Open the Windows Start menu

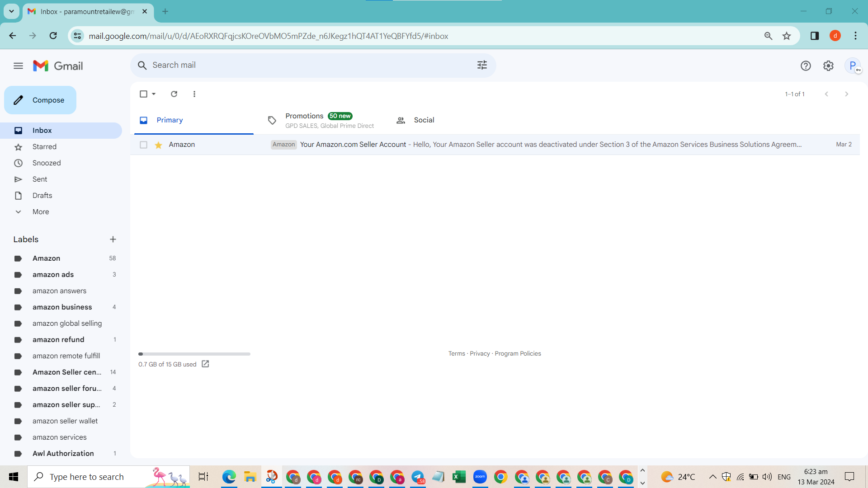click(x=14, y=477)
